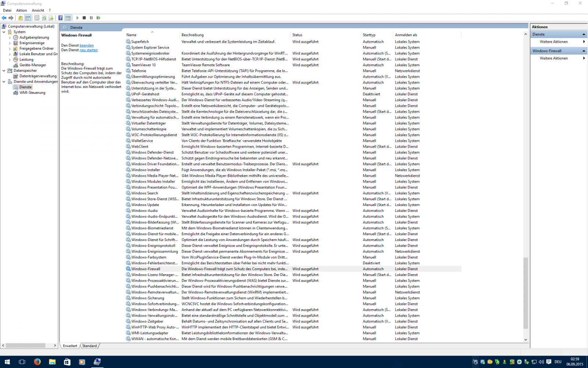The height and width of the screenshot is (368, 588).
Task: Open Help via blue question mark icon
Action: 61,18
